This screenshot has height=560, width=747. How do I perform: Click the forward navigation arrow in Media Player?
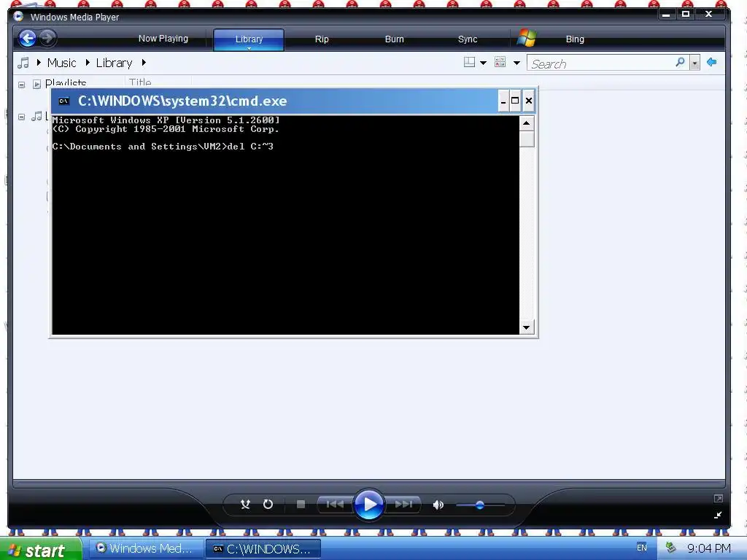coord(47,38)
